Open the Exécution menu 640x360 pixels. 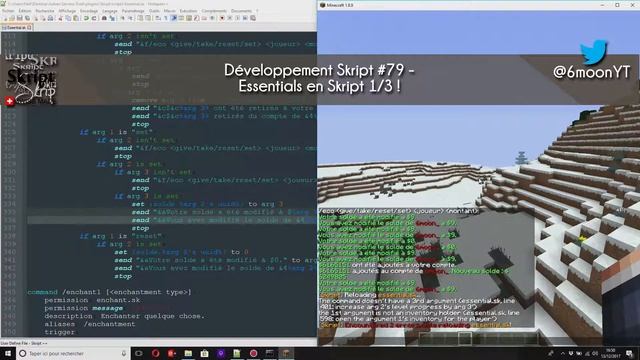pos(189,11)
